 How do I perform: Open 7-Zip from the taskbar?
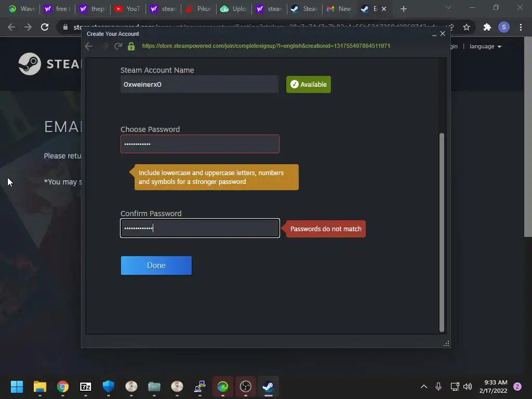[x=86, y=387]
